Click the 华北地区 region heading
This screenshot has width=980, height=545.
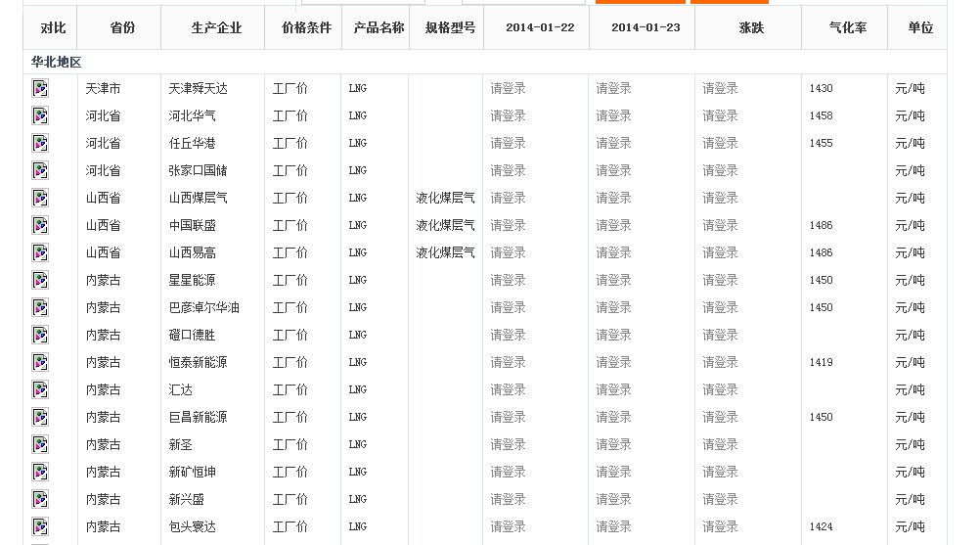pos(57,62)
